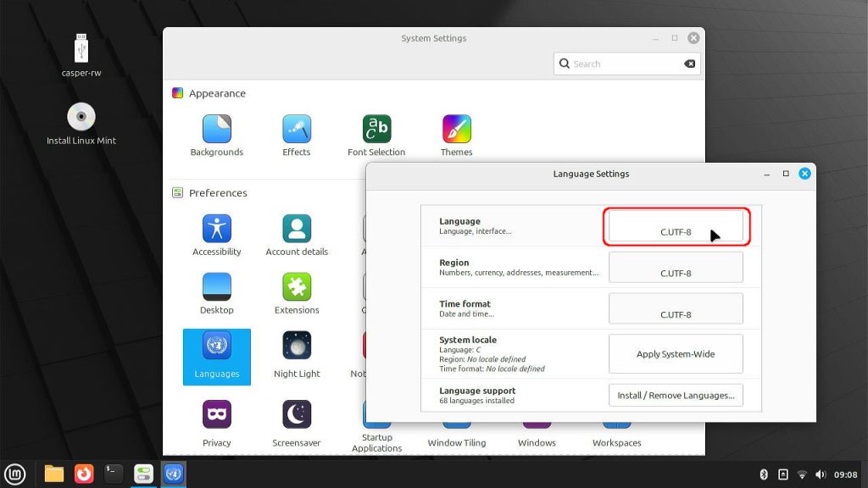Open the Effects settings
868x488 pixels.
click(x=296, y=130)
